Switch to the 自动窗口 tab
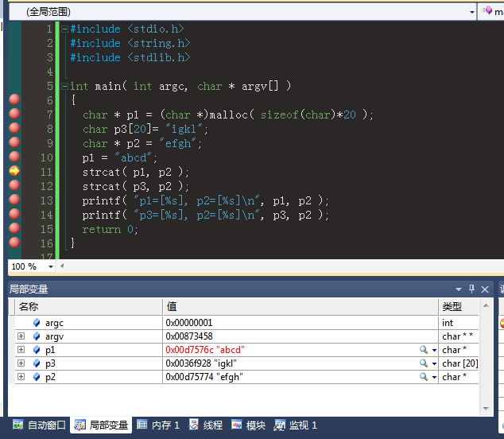Image resolution: width=504 pixels, height=439 pixels. point(39,425)
